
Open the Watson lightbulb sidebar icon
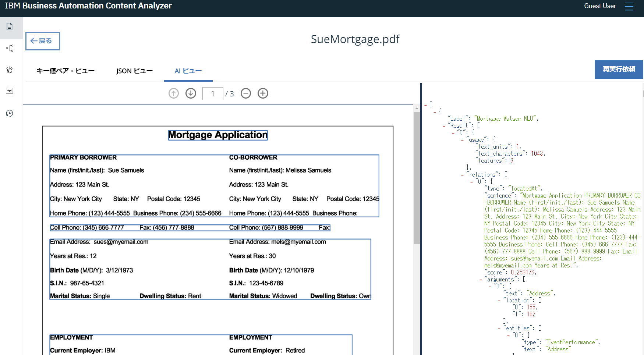(10, 70)
